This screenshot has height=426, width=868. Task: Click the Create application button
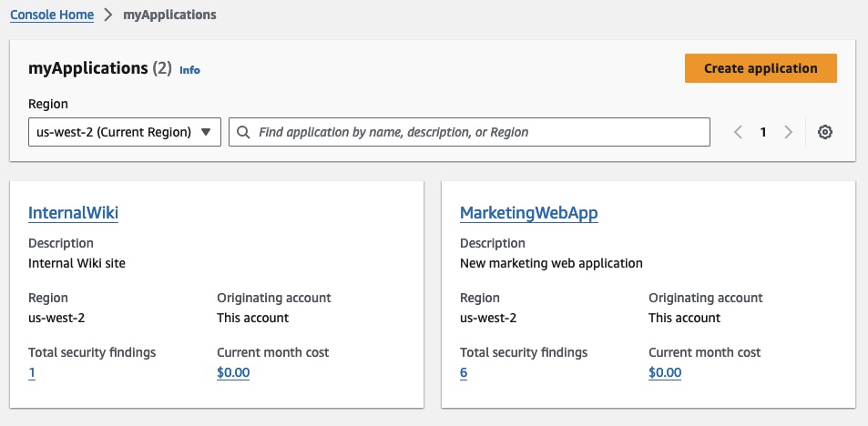click(761, 68)
